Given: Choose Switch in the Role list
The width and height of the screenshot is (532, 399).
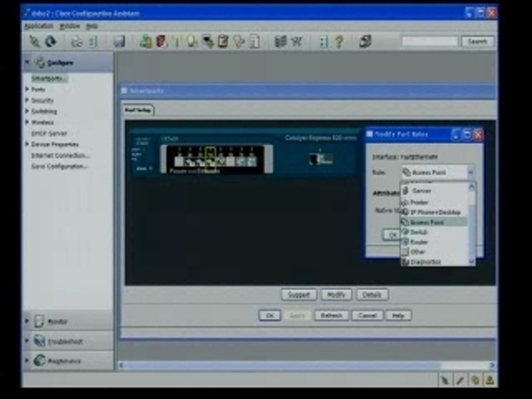Looking at the screenshot, I should [x=434, y=232].
